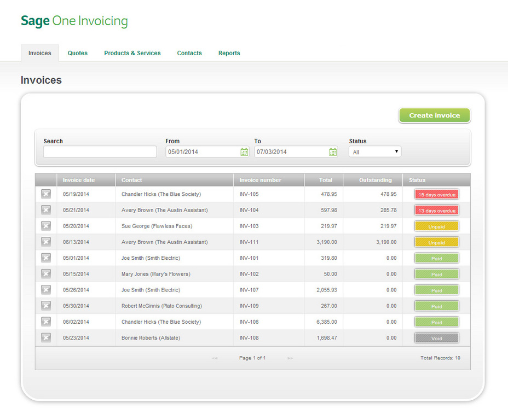Screen dimensions: 508x420
Task: Click Unpaid status badge for INV-103
Action: [x=437, y=226]
